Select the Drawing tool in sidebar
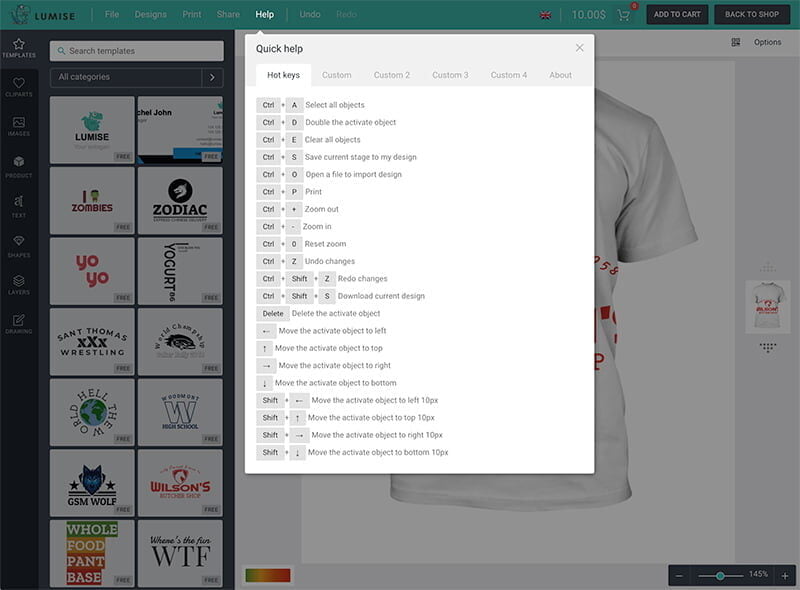Viewport: 800px width, 590px height. 18,324
